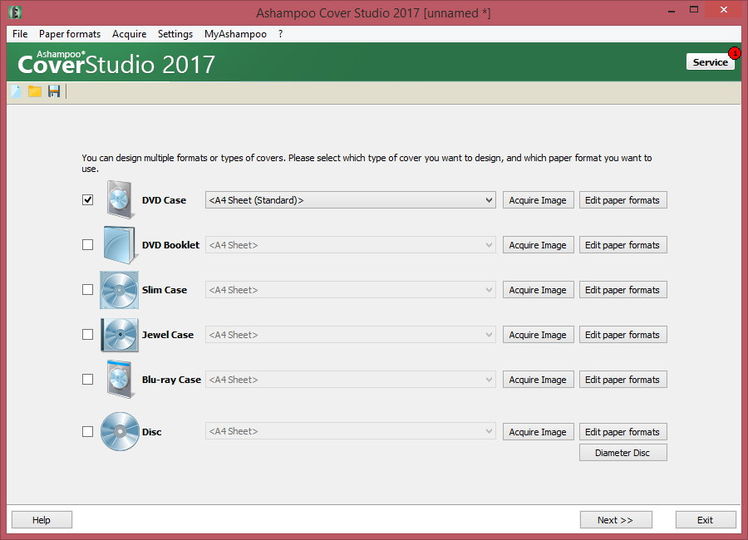Click the Slim Case disc icon

click(119, 290)
